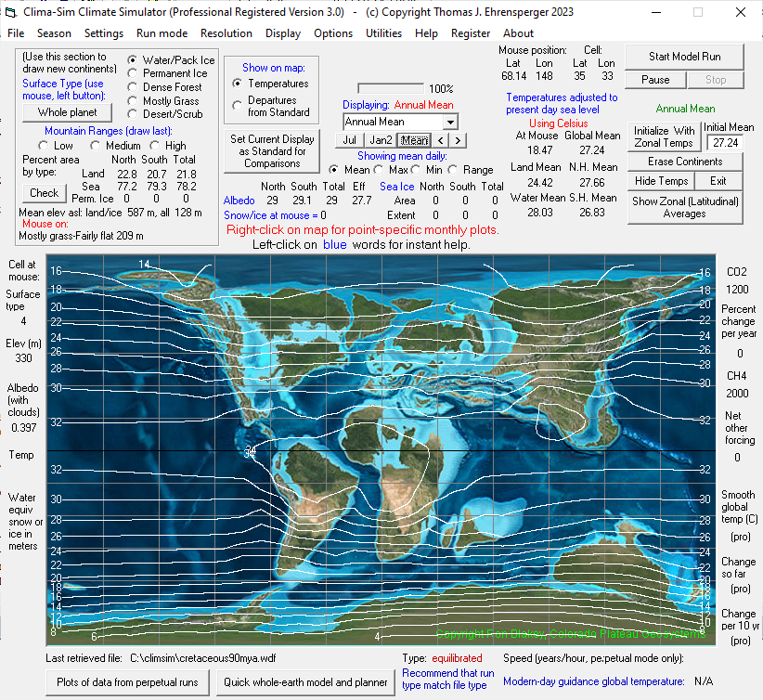Open the Utilities menu
763x700 pixels.
click(x=383, y=33)
